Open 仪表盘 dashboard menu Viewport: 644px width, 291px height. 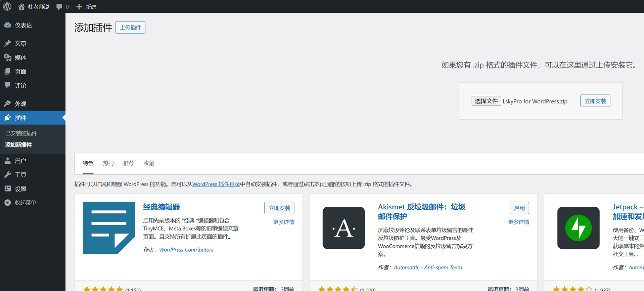33,25
